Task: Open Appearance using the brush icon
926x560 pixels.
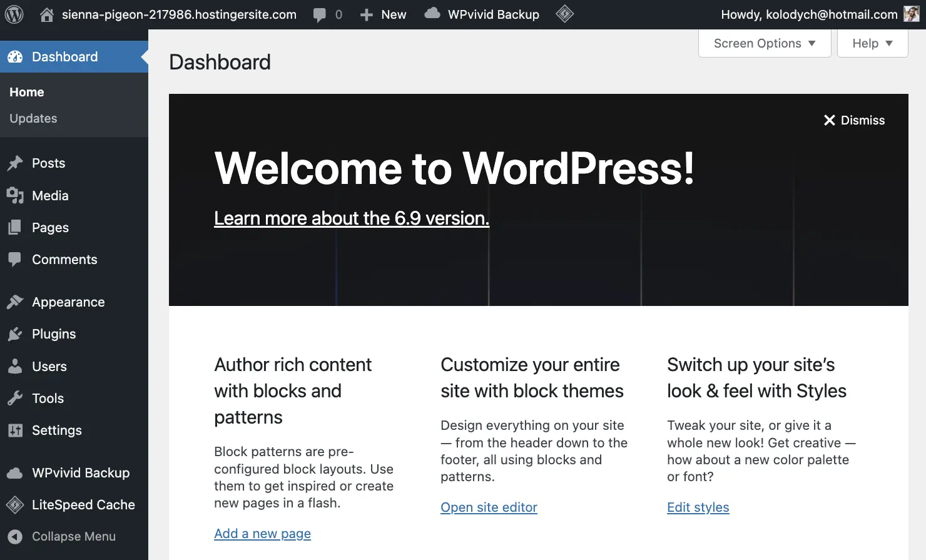Action: 16,302
